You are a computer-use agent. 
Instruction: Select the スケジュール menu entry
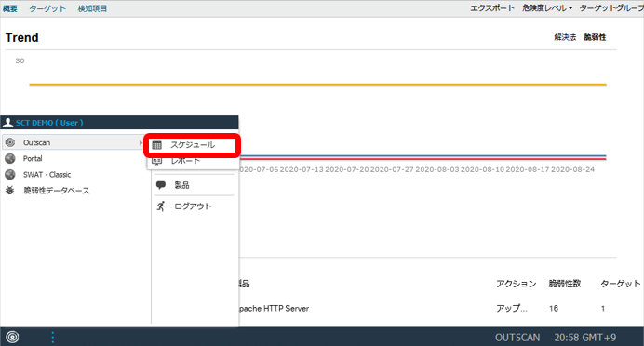pos(192,145)
